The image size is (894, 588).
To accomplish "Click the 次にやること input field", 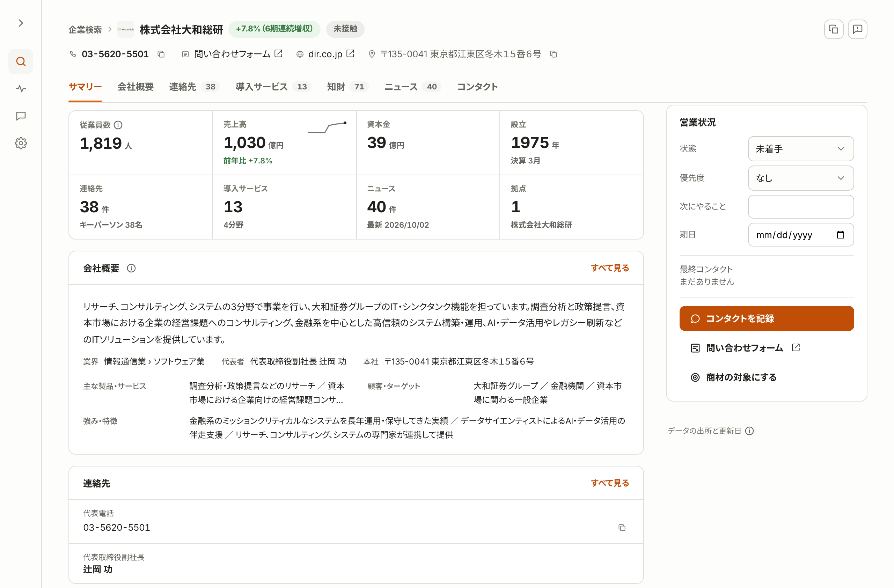I will 801,207.
